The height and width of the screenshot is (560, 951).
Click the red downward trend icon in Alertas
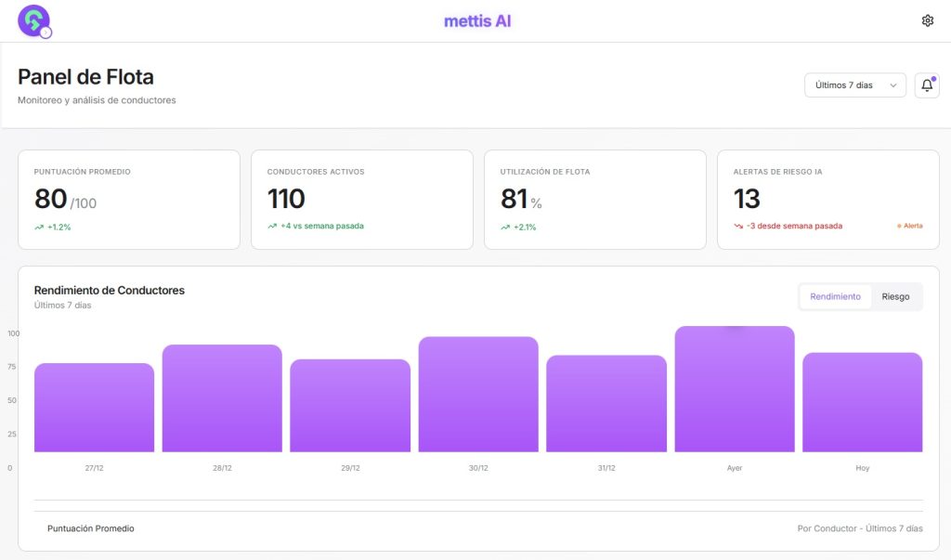[738, 226]
